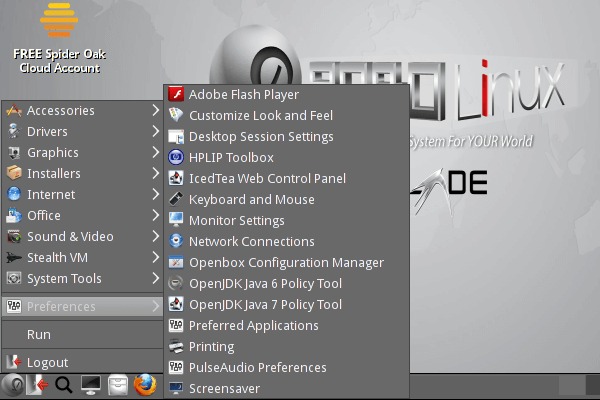The height and width of the screenshot is (400, 600).
Task: Open the FREE Spider Oak Cloud Account desktop shortcut
Action: [x=59, y=38]
